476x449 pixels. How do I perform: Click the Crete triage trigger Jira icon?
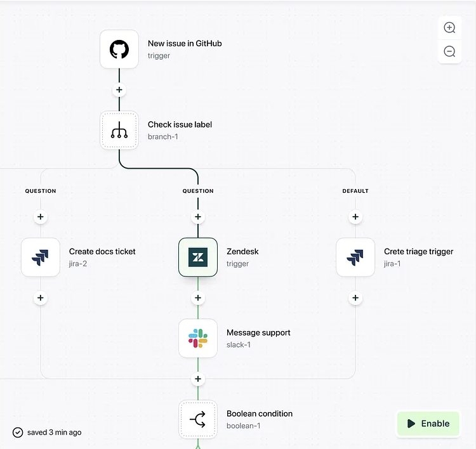tap(355, 257)
